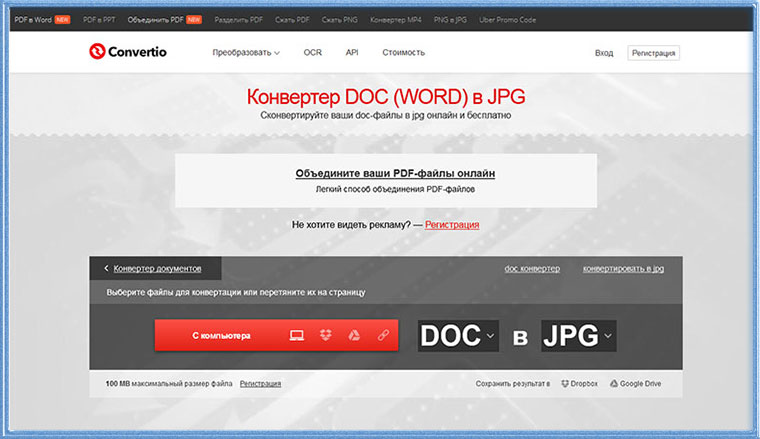Image resolution: width=760 pixels, height=439 pixels.
Task: Select the Google Drive upload icon
Action: (353, 336)
